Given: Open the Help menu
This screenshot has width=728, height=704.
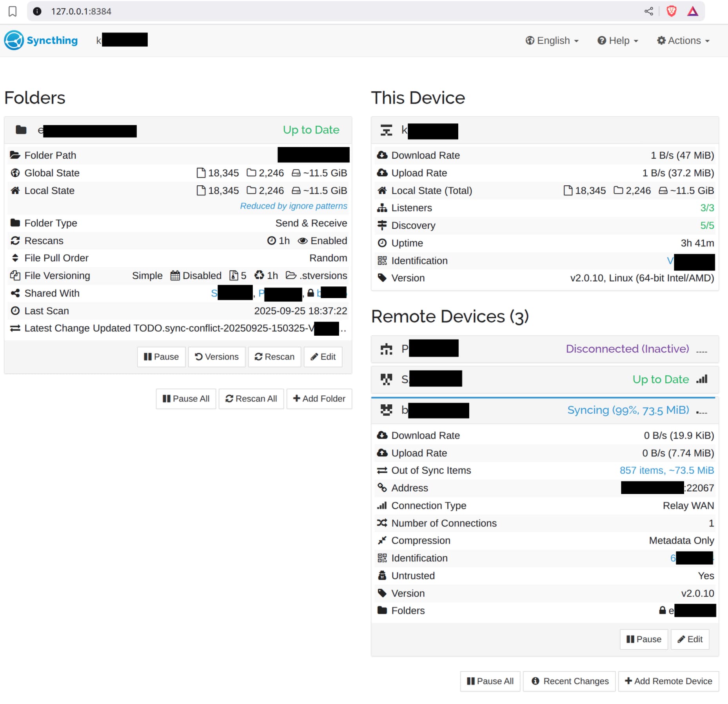Looking at the screenshot, I should [618, 41].
